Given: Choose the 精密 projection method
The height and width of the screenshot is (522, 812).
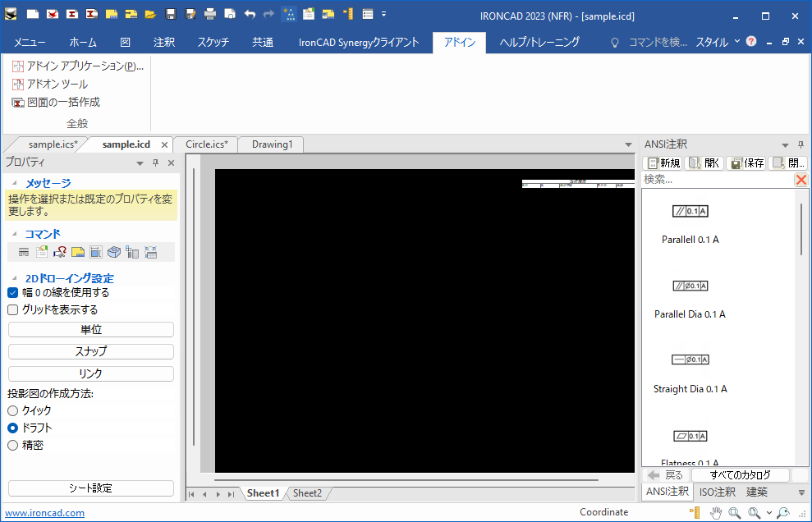Looking at the screenshot, I should 13,446.
